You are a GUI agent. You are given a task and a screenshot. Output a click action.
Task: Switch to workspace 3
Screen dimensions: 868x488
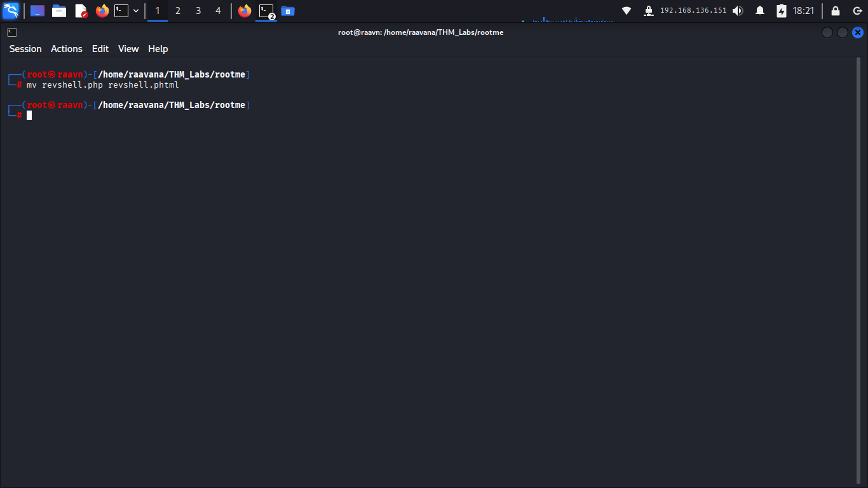198,11
